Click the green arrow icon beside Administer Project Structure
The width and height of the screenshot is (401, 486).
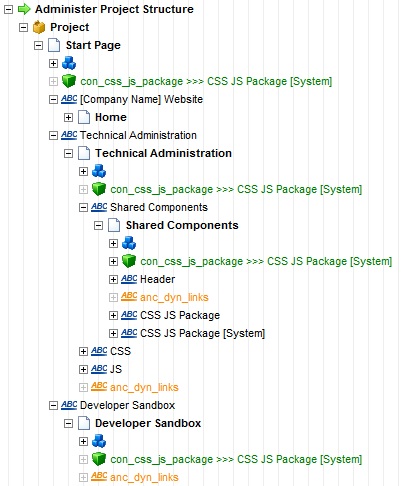pyautogui.click(x=24, y=9)
